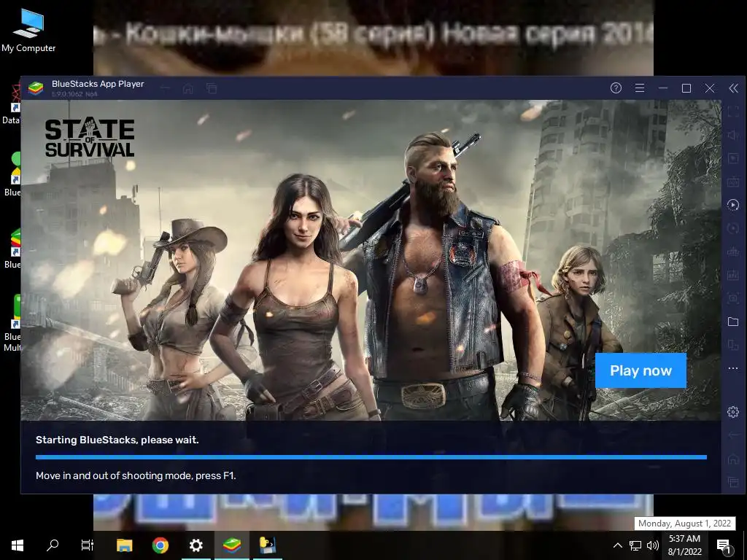Viewport: 747px width, 560px height.
Task: Show more sidebar tools via three dots
Action: 733,368
